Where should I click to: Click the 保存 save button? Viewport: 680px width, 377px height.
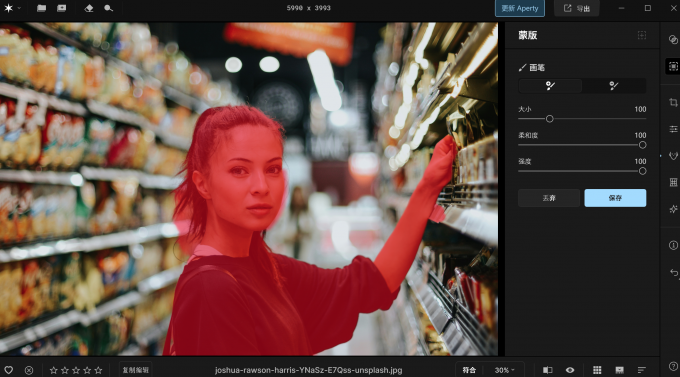coord(615,198)
